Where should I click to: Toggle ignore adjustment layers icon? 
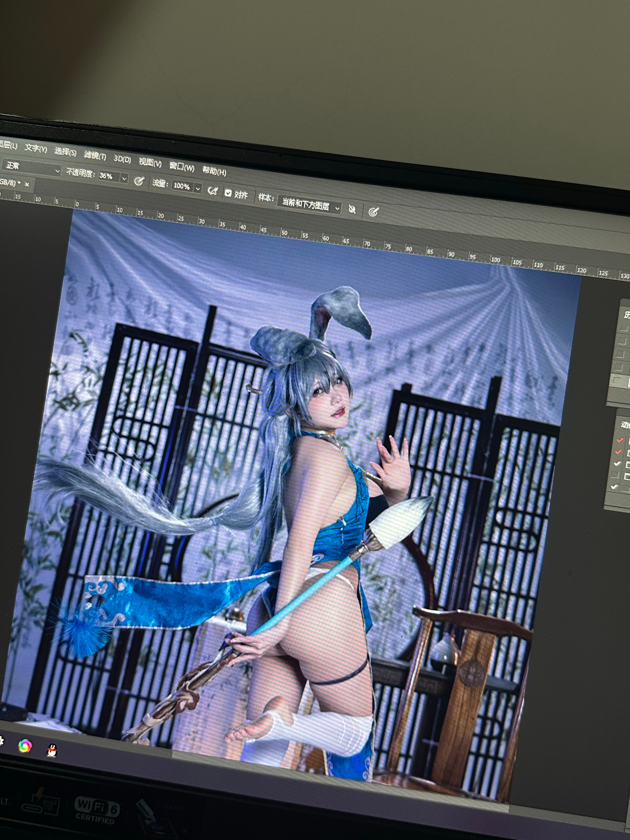pyautogui.click(x=352, y=209)
